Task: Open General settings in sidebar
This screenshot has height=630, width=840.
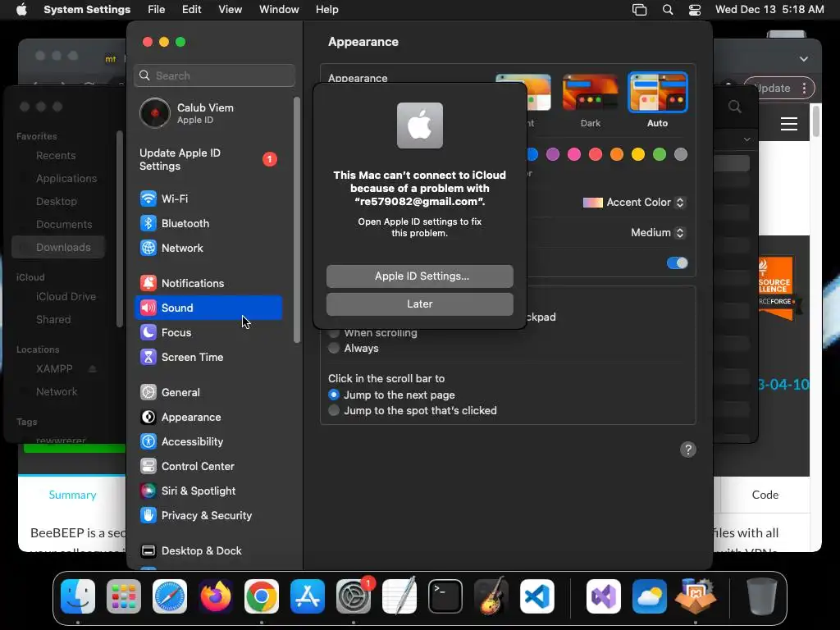Action: point(208,392)
